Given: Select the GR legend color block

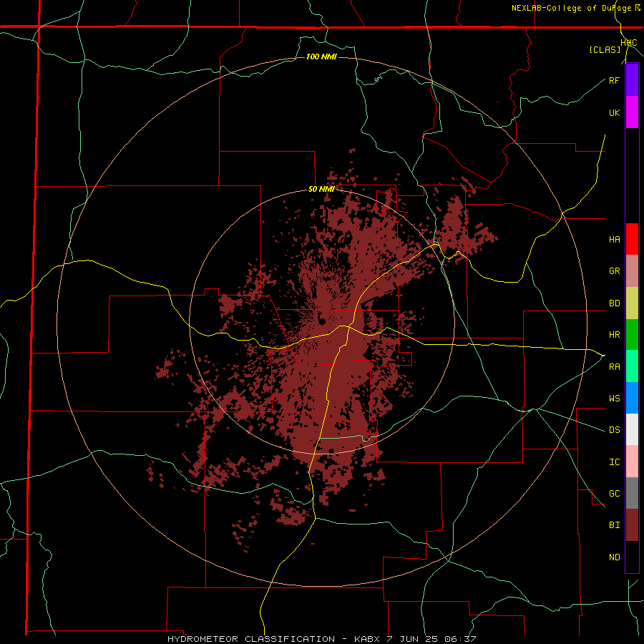Looking at the screenshot, I should click(x=632, y=270).
